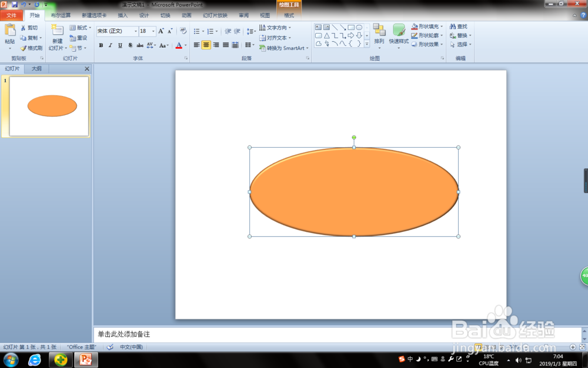Screen dimensions: 588x368
Task: Click the Reset (重设) slide button
Action: [x=78, y=38]
